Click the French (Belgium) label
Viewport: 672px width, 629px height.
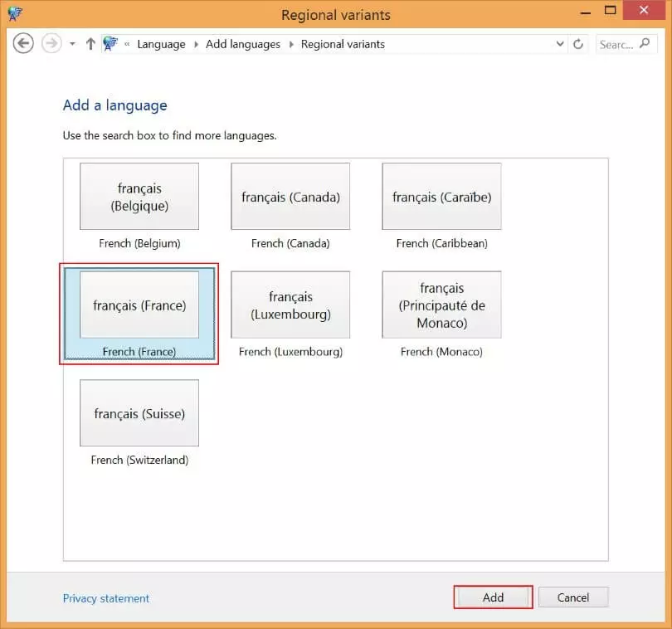[139, 243]
